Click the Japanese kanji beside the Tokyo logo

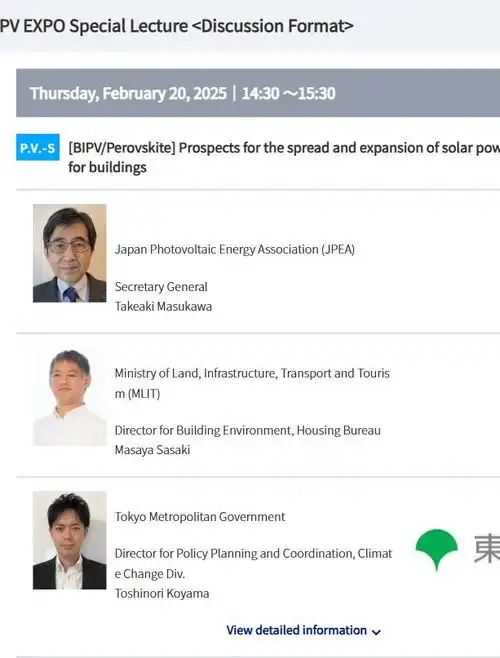pyautogui.click(x=487, y=549)
